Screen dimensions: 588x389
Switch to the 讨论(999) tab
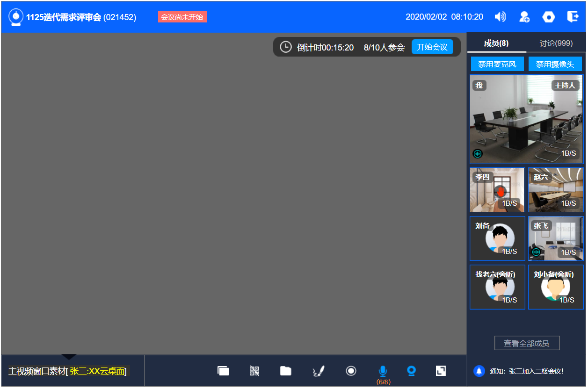click(556, 43)
